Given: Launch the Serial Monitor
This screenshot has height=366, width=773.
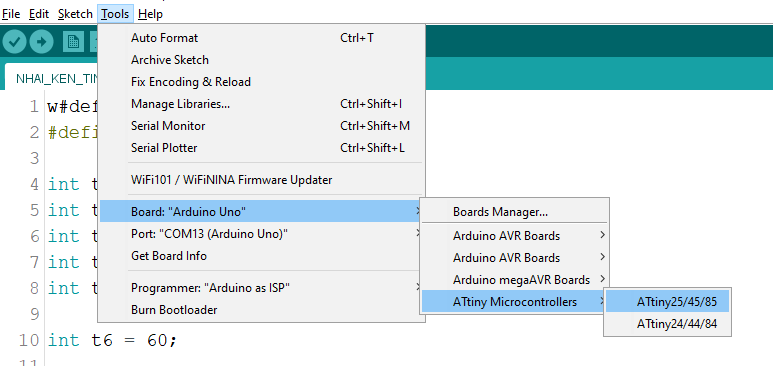Looking at the screenshot, I should pos(261,126).
